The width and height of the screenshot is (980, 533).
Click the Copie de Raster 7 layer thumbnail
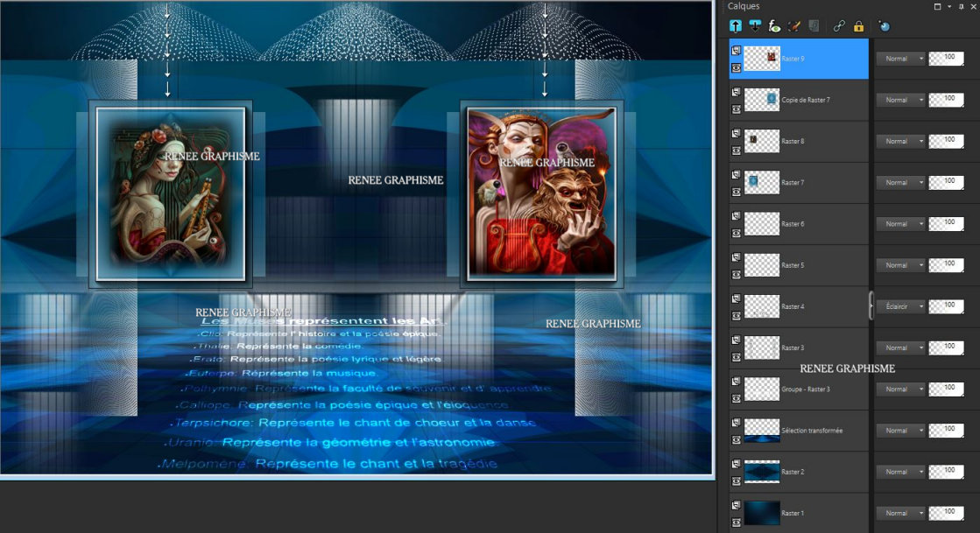click(x=762, y=100)
